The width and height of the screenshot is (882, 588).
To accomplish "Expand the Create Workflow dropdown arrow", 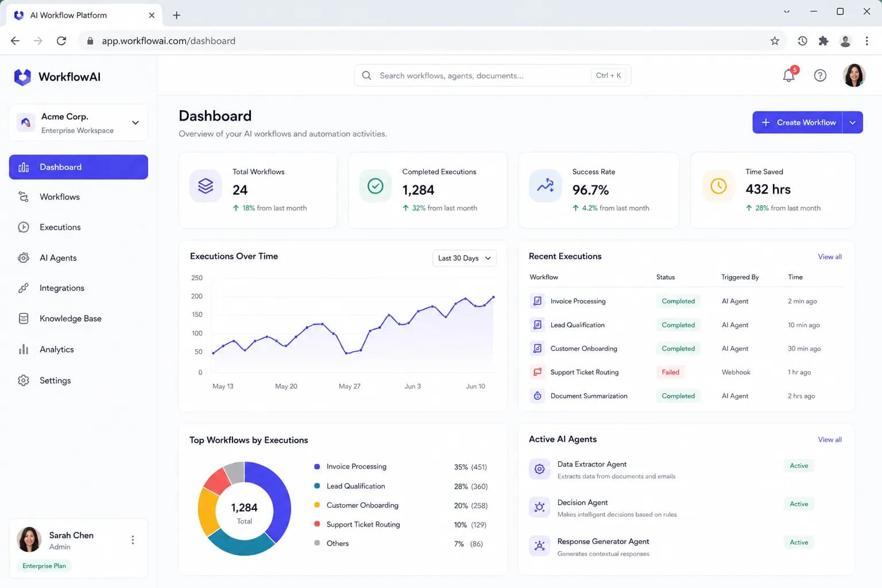I will point(853,122).
